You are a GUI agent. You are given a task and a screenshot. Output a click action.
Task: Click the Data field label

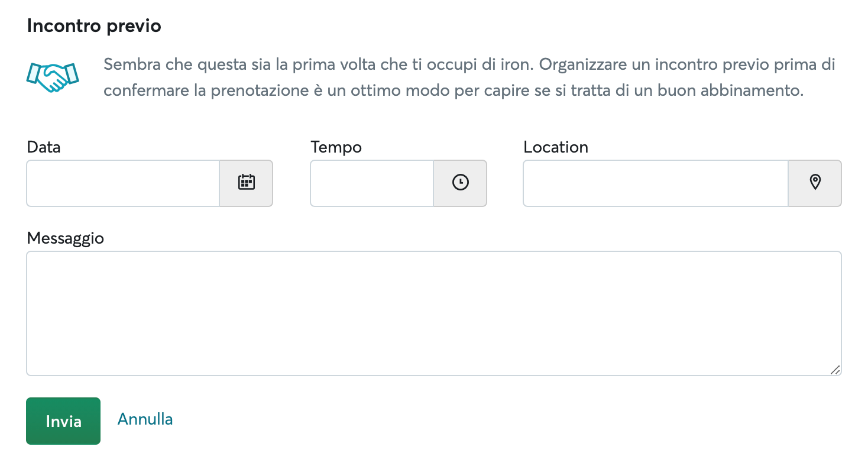[x=44, y=147]
